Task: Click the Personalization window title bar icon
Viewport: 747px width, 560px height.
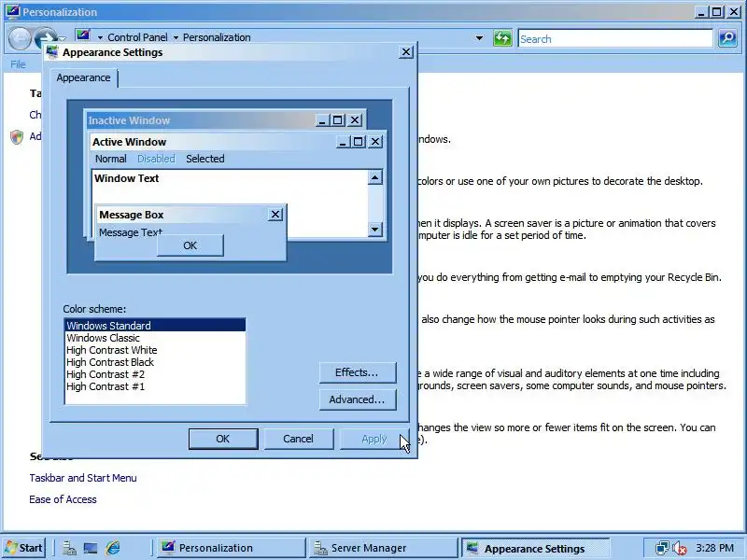Action: [13, 11]
